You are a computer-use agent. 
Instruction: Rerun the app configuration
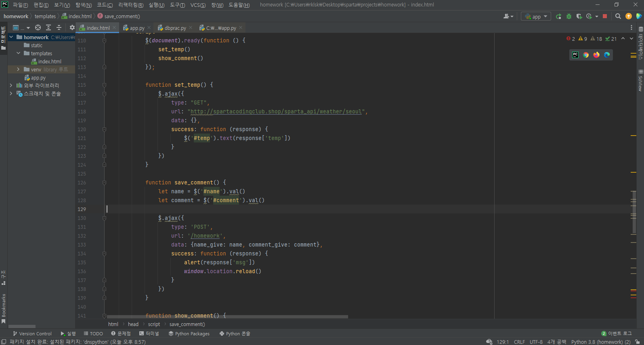(x=558, y=17)
